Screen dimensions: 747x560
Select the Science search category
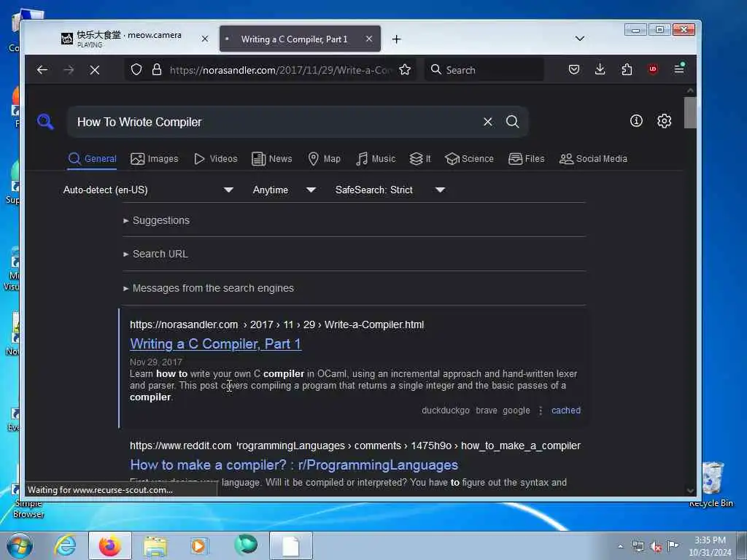point(469,158)
